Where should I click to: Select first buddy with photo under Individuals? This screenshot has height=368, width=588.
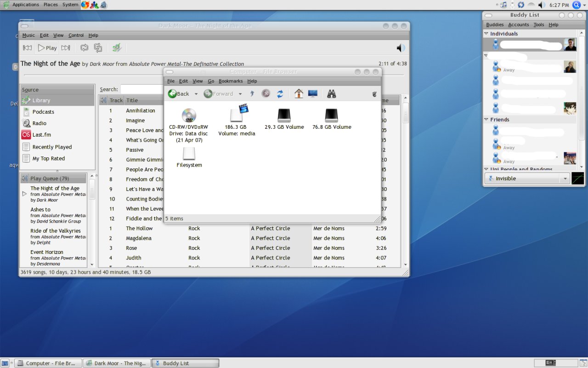(530, 45)
